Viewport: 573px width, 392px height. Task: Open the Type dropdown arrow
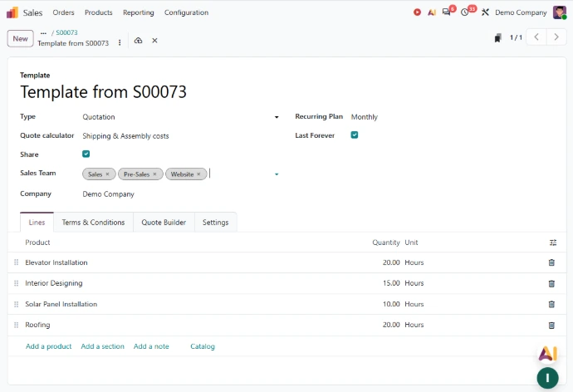(277, 117)
